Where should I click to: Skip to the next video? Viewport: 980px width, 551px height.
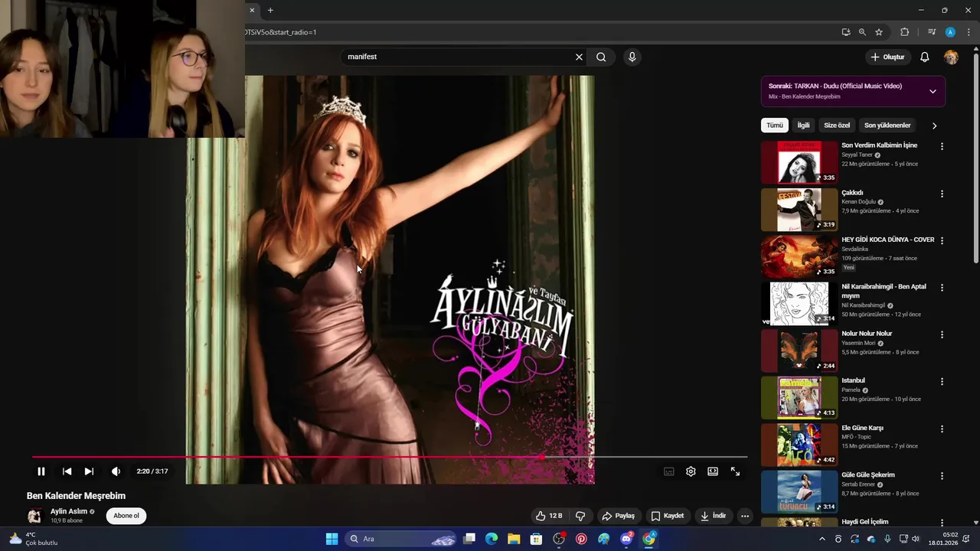click(x=89, y=471)
